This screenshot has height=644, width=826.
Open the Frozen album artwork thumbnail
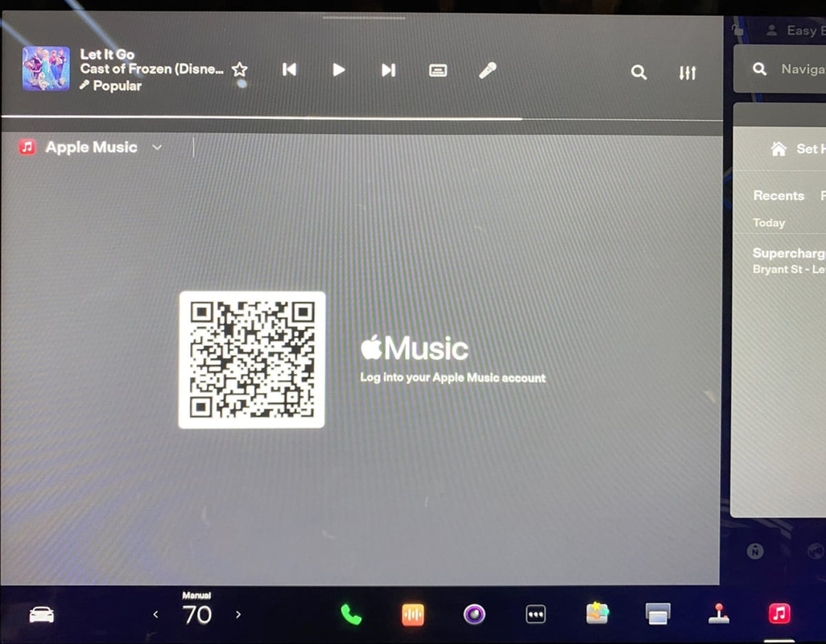(46, 68)
